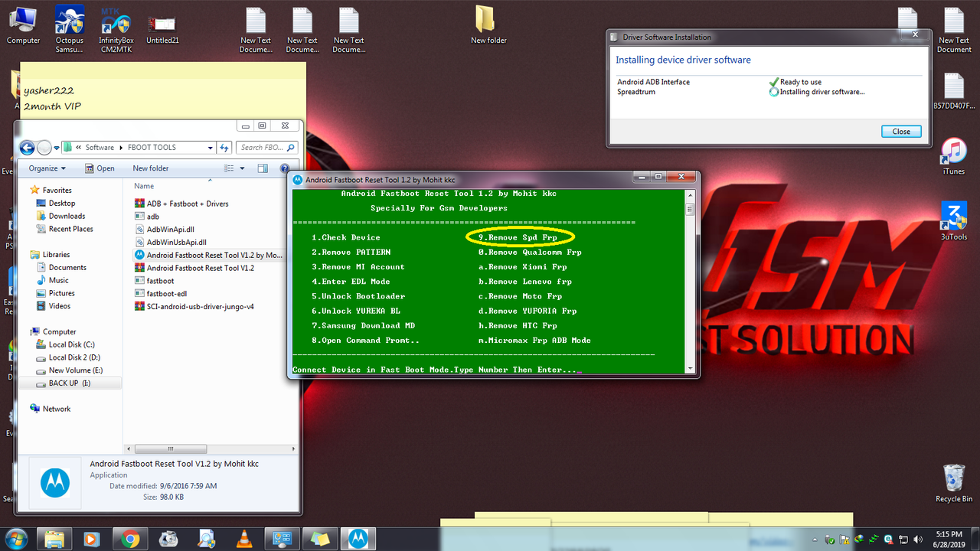
Task: Open the Music library
Action: pyautogui.click(x=58, y=280)
